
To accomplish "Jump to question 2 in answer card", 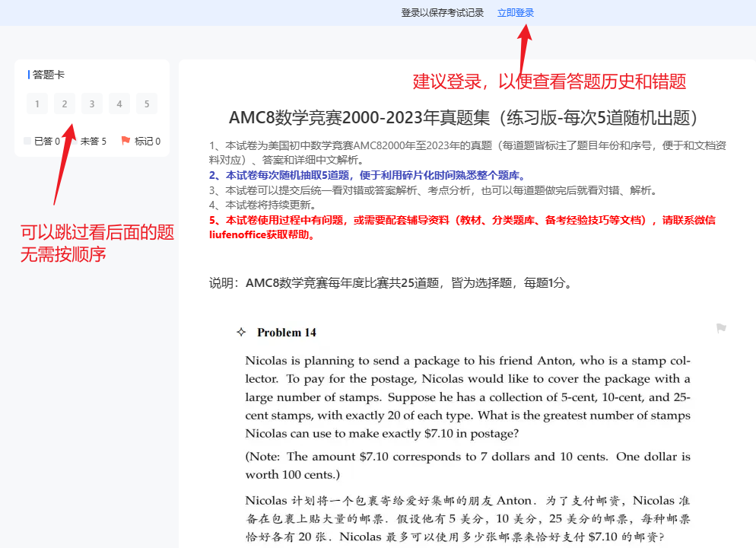I will (x=65, y=104).
